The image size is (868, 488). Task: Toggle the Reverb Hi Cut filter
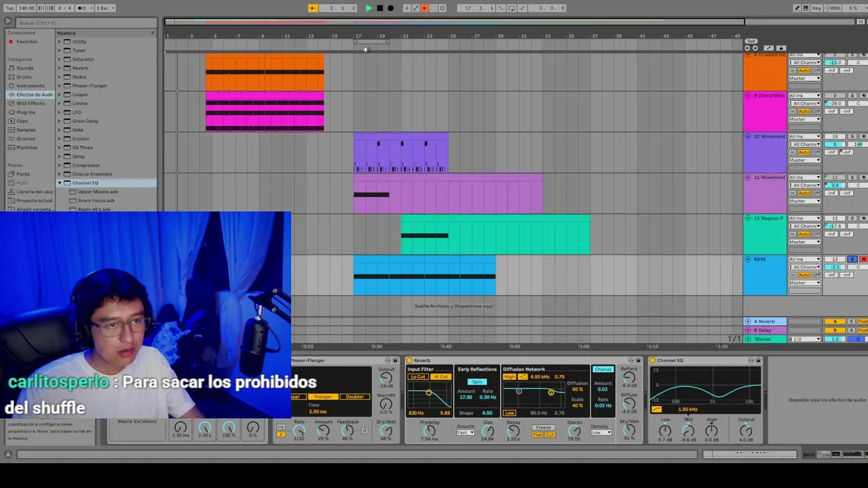(x=441, y=377)
